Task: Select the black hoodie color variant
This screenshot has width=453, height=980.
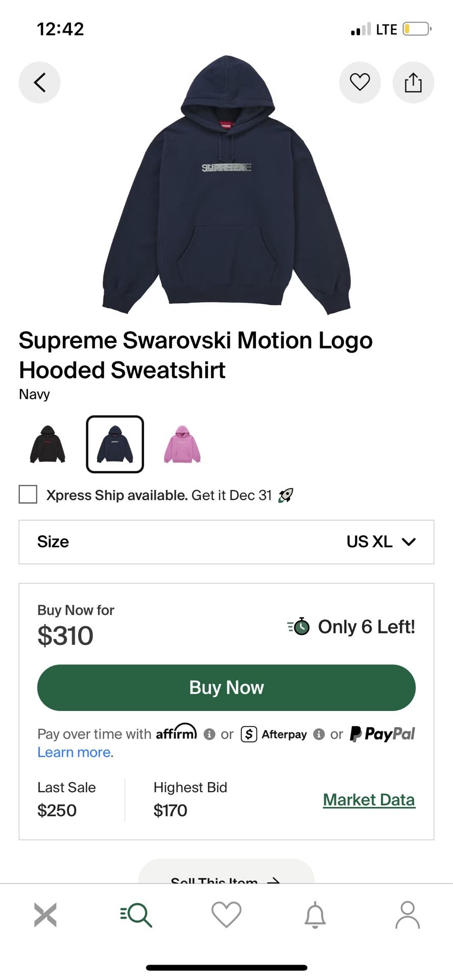Action: [x=47, y=444]
